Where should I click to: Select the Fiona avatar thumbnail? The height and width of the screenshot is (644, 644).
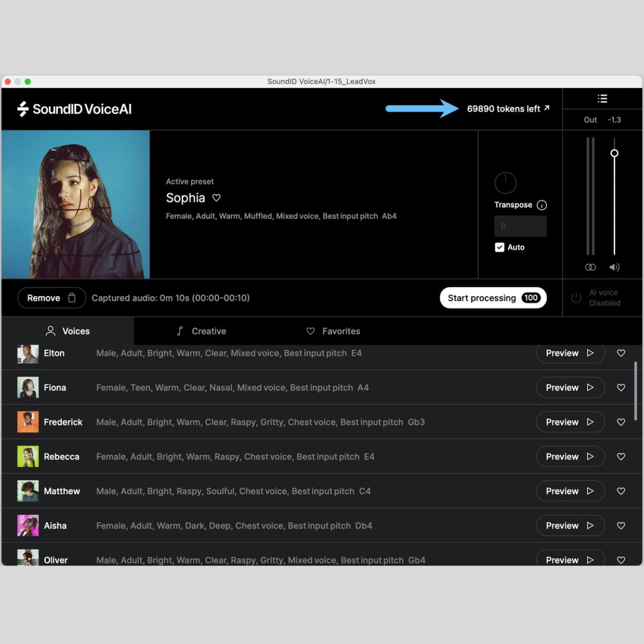pos(28,387)
